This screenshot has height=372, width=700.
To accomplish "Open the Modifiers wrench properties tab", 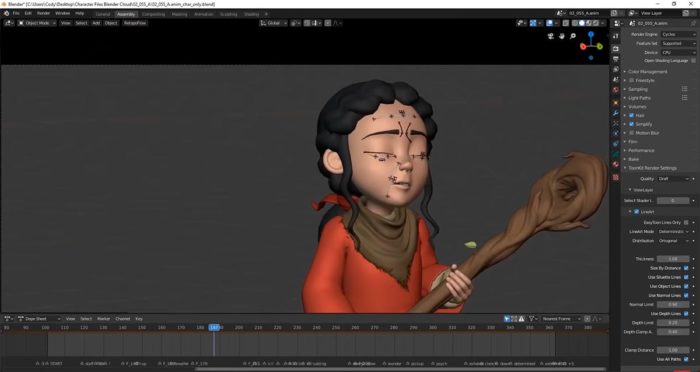I will [616, 113].
